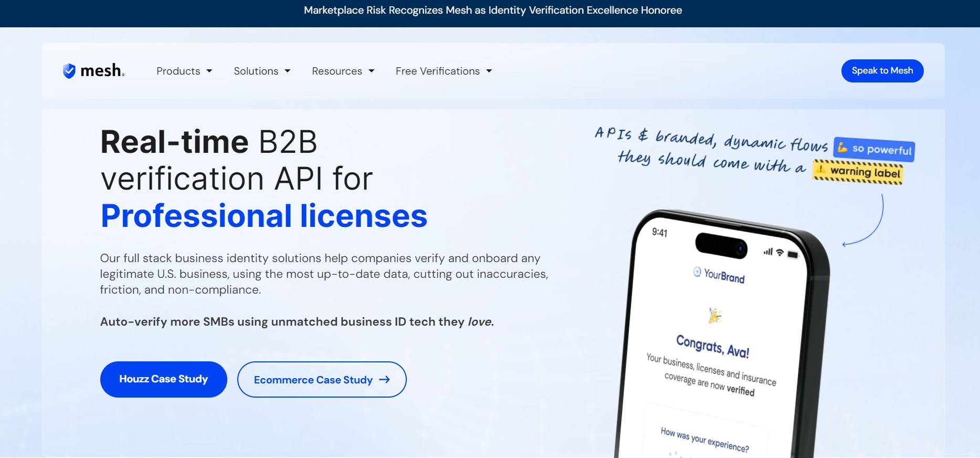Viewport: 980px width, 458px height.
Task: Click the Wi-Fi status icon on phone mockup
Action: (x=780, y=253)
